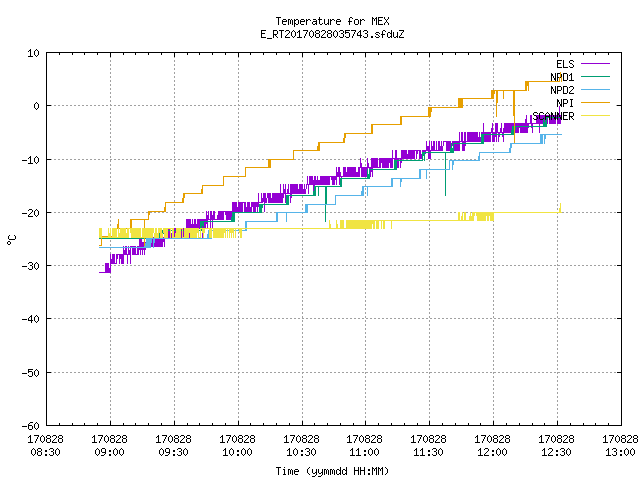The width and height of the screenshot is (640, 480).
Task: Click the x-axis tick label 09:00
Action: [109, 452]
